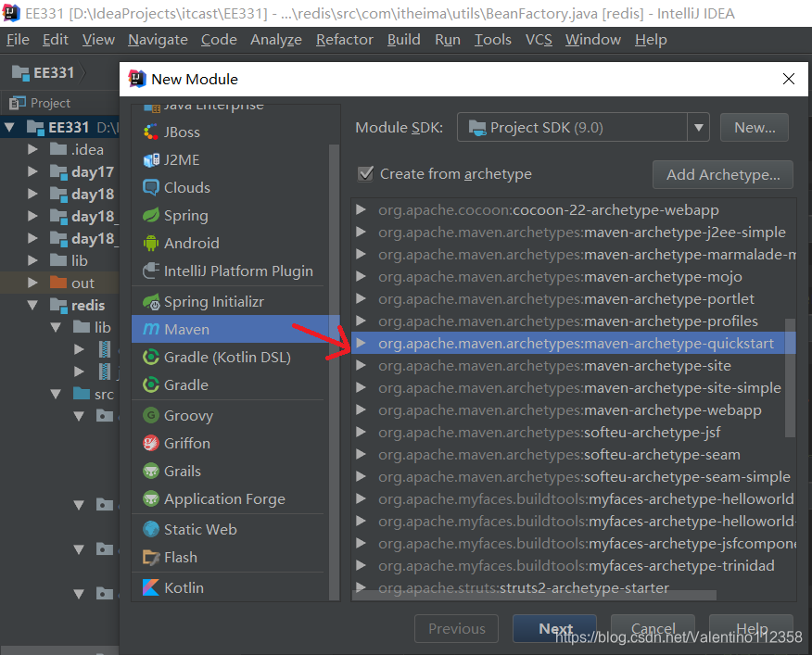Image resolution: width=812 pixels, height=655 pixels.
Task: Pick the Spring leaf icon
Action: point(151,215)
